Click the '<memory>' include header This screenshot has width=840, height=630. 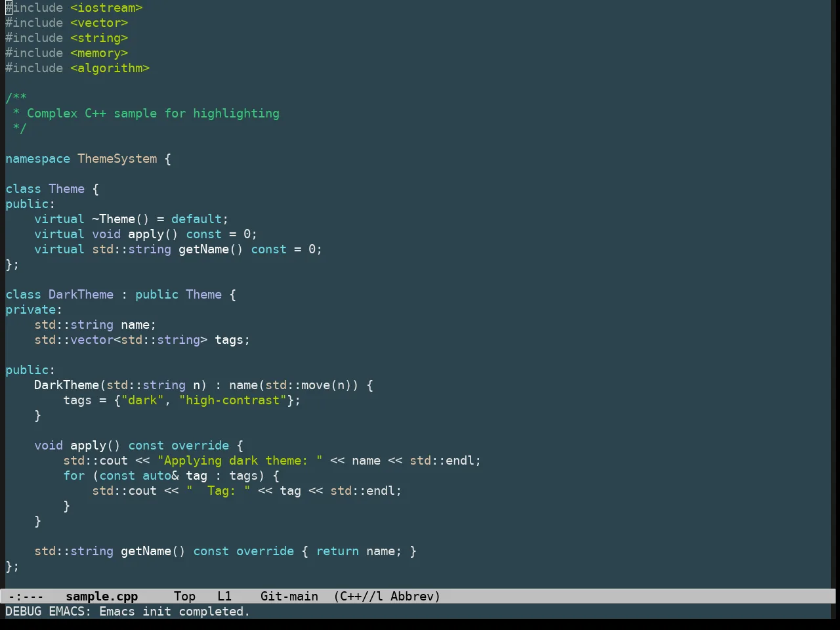click(99, 53)
